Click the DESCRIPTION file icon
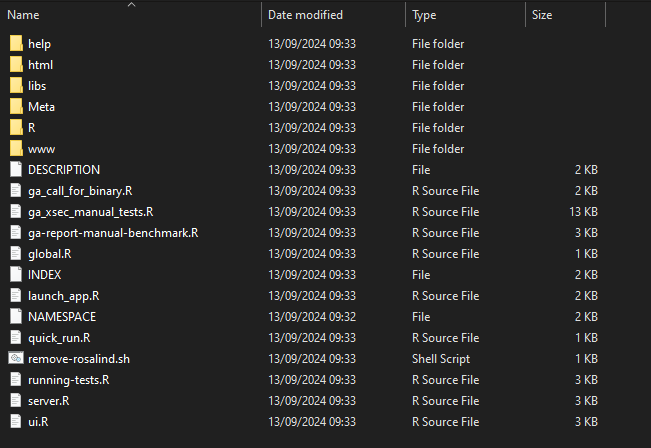 (x=15, y=170)
